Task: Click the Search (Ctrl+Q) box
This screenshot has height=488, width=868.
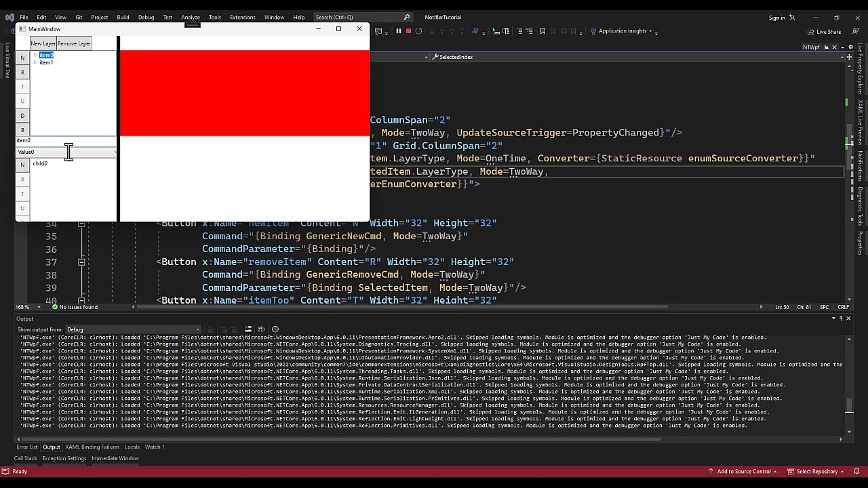Action: 363,17
